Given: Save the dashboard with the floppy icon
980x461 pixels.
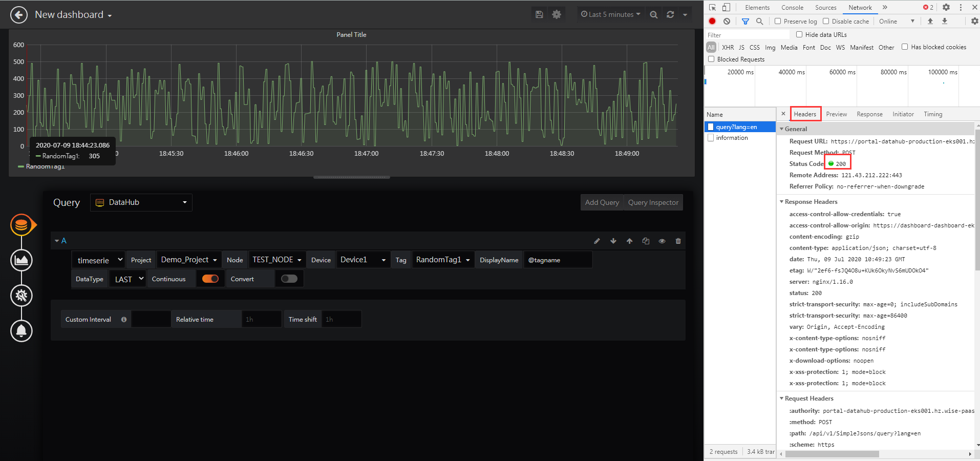Looking at the screenshot, I should (x=539, y=14).
